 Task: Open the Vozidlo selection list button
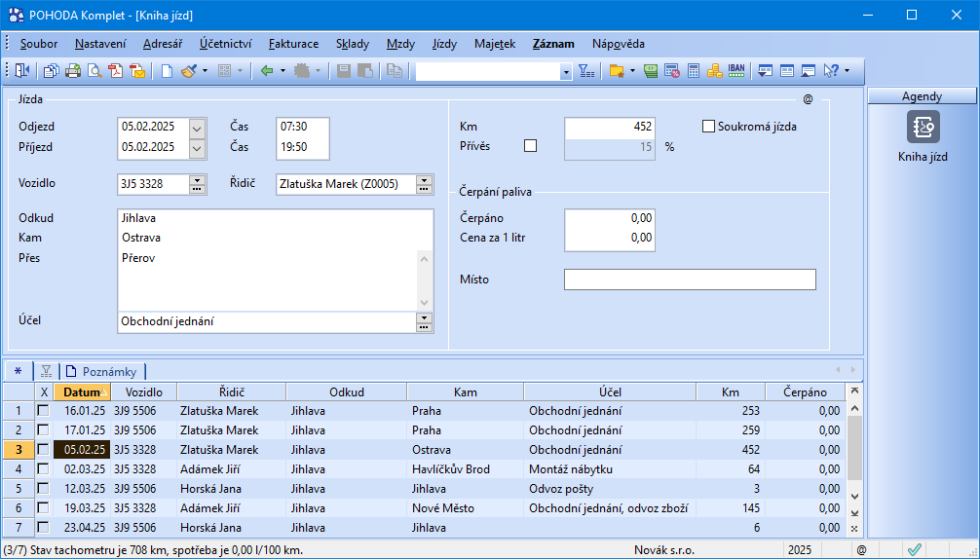point(197,184)
